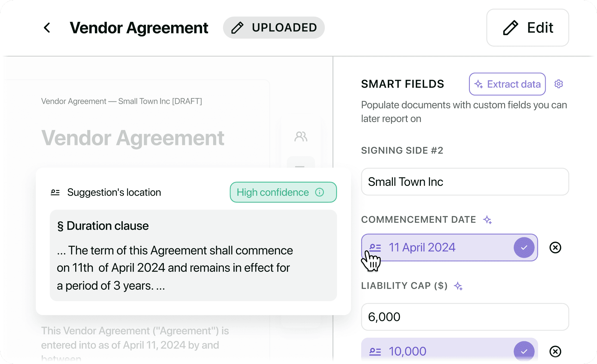Image resolution: width=597 pixels, height=364 pixels.
Task: Focus the Liability Cap 6,000 field
Action: [465, 317]
